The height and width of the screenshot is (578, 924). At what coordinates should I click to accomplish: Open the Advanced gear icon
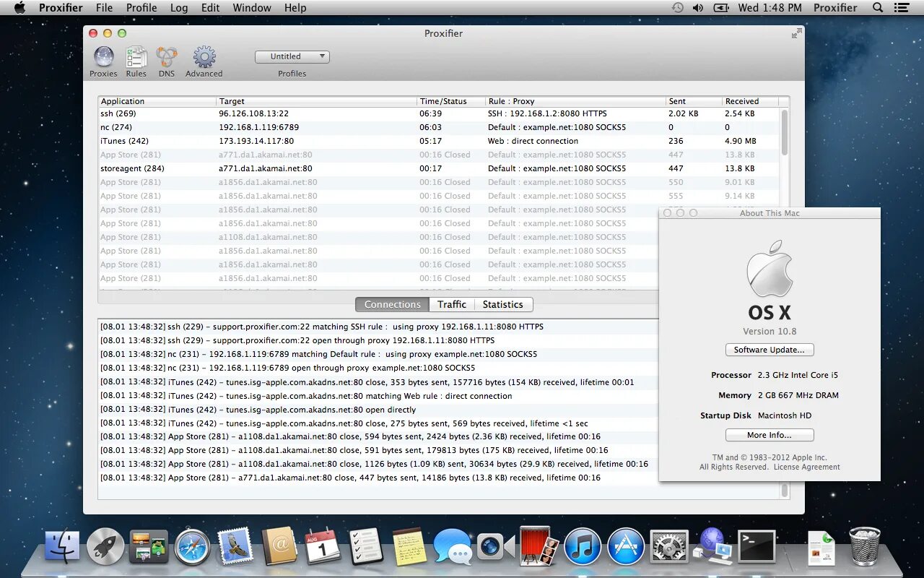point(204,61)
